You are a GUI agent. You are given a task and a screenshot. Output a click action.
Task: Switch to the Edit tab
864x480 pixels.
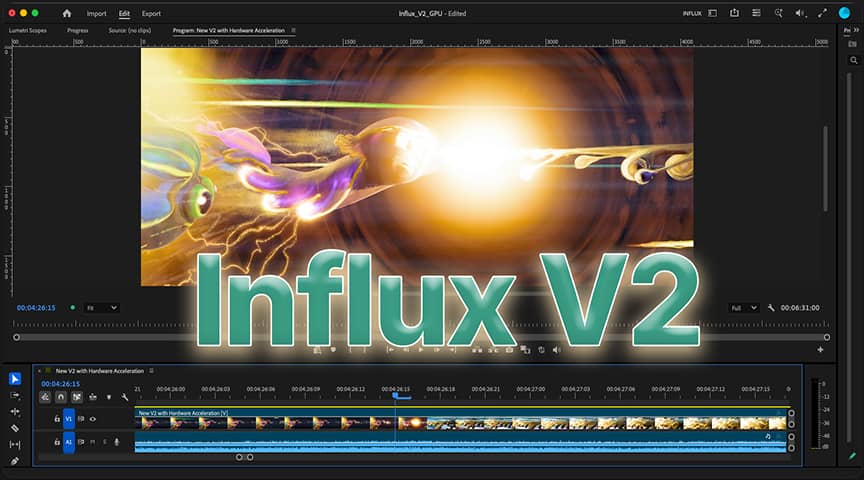124,14
